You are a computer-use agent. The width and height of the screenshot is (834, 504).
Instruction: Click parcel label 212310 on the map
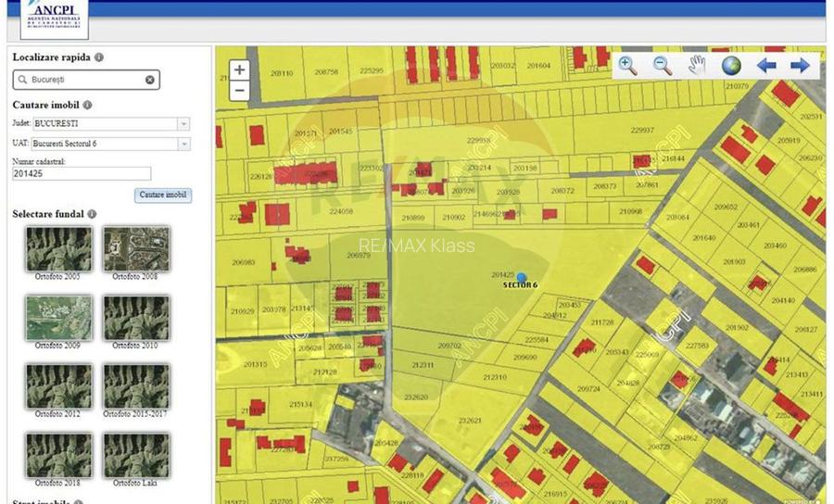point(495,377)
